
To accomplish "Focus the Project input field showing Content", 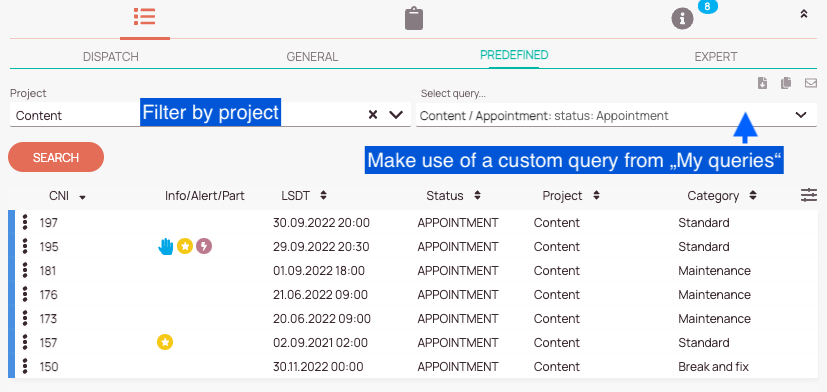I will pyautogui.click(x=210, y=115).
